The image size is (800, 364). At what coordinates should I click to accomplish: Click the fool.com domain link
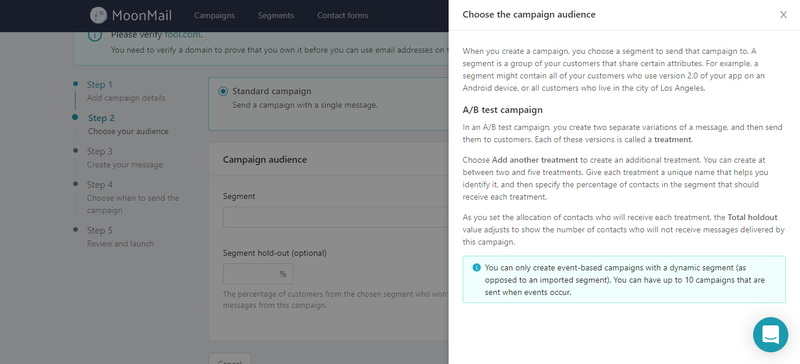click(183, 35)
